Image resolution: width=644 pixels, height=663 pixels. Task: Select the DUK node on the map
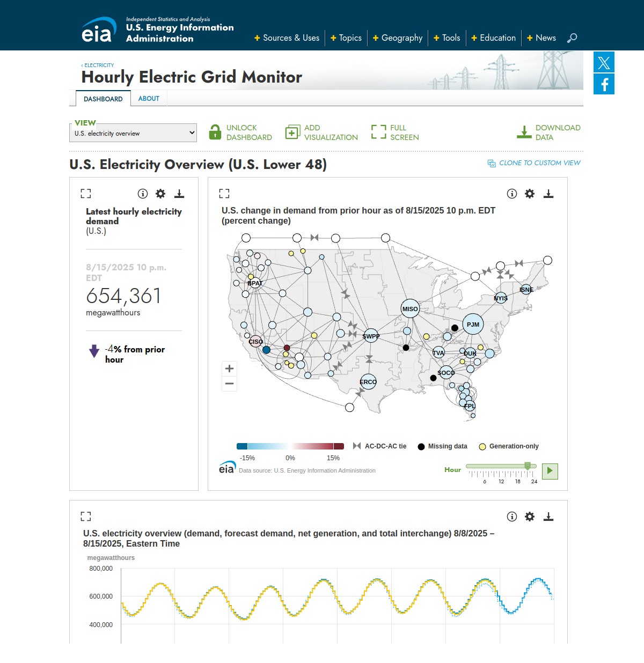pyautogui.click(x=470, y=353)
